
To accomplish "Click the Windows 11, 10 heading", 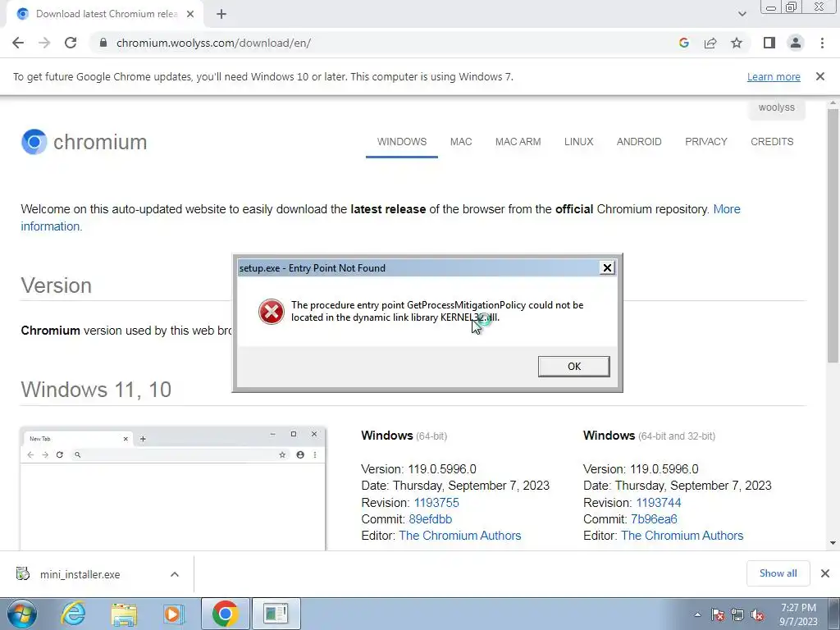I will (96, 390).
